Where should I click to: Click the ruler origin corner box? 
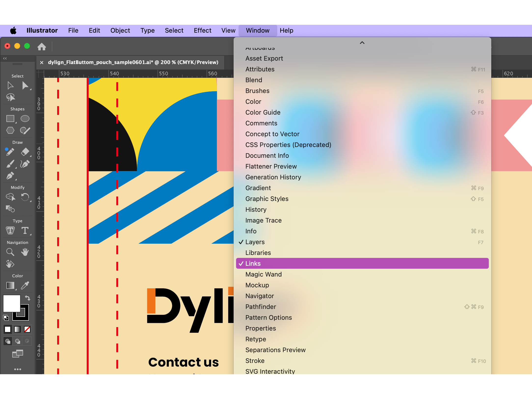pyautogui.click(x=40, y=74)
